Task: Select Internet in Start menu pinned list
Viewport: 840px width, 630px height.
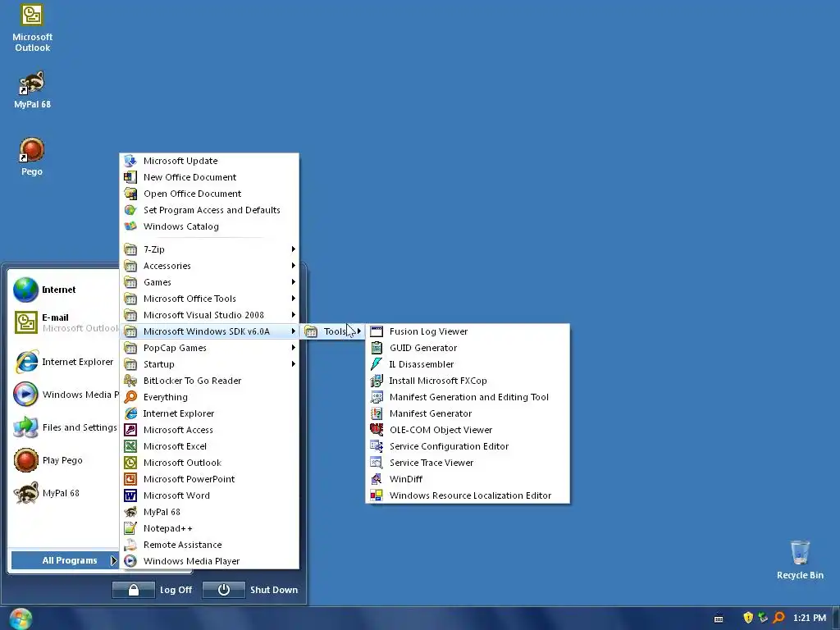Action: pyautogui.click(x=63, y=290)
